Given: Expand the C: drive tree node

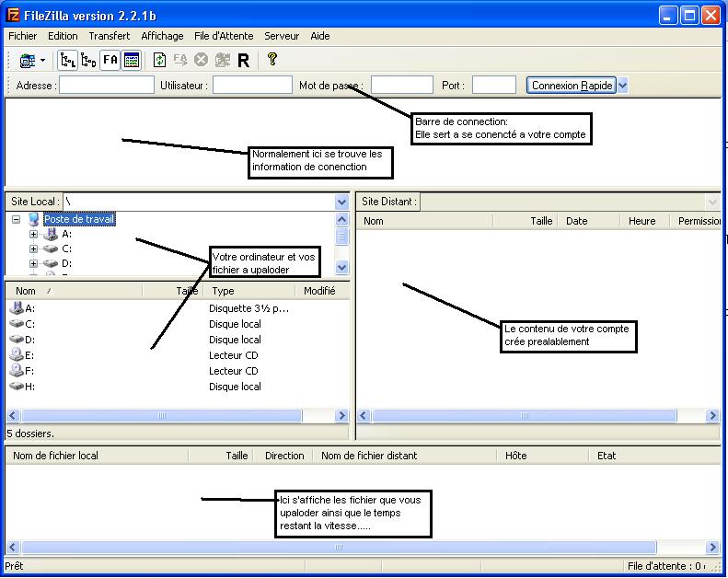Looking at the screenshot, I should click(x=33, y=249).
